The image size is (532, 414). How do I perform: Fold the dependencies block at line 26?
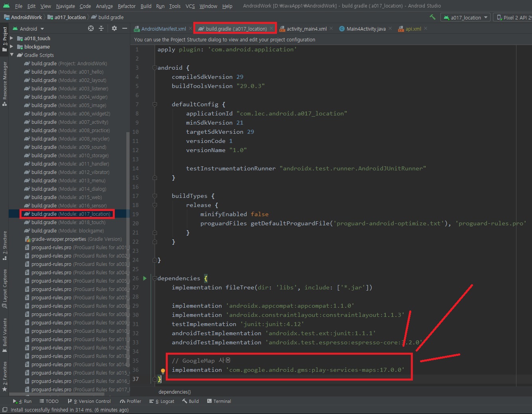155,278
